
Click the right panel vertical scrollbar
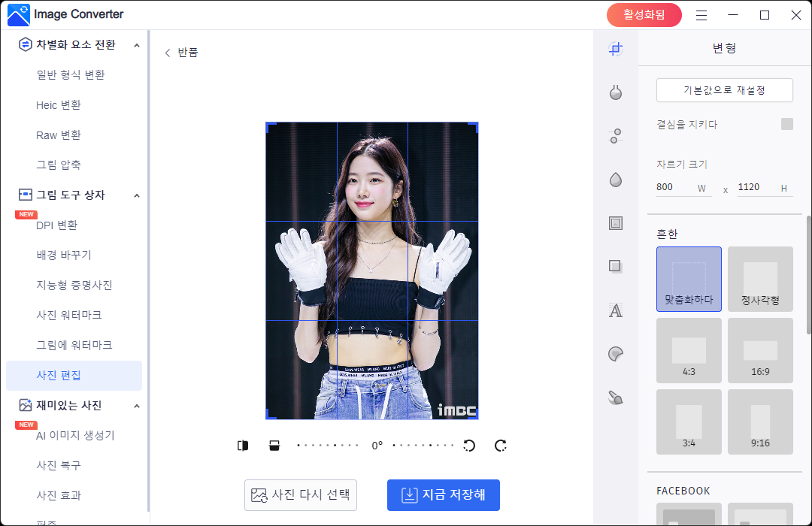809,275
